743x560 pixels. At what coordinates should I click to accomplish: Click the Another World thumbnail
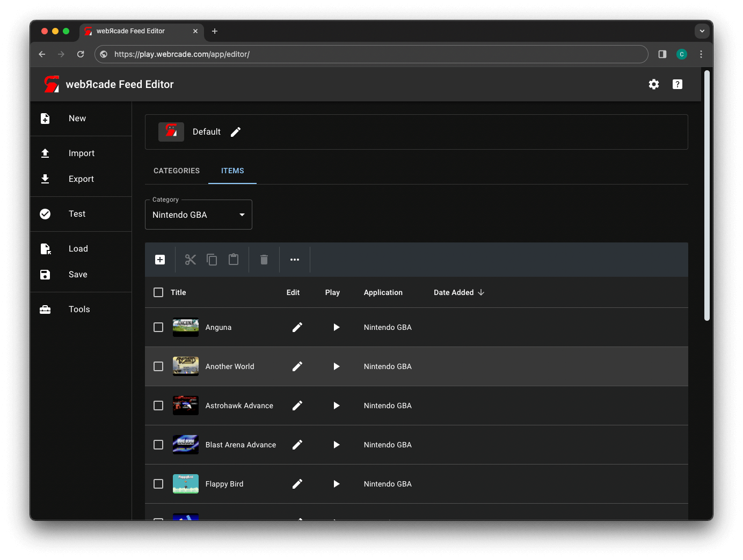pyautogui.click(x=186, y=366)
